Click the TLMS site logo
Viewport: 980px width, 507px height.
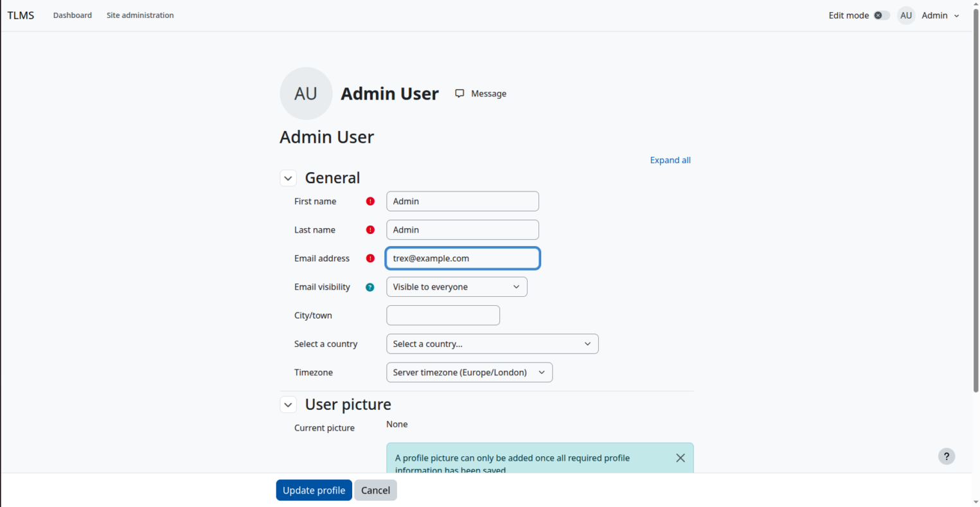pyautogui.click(x=21, y=15)
